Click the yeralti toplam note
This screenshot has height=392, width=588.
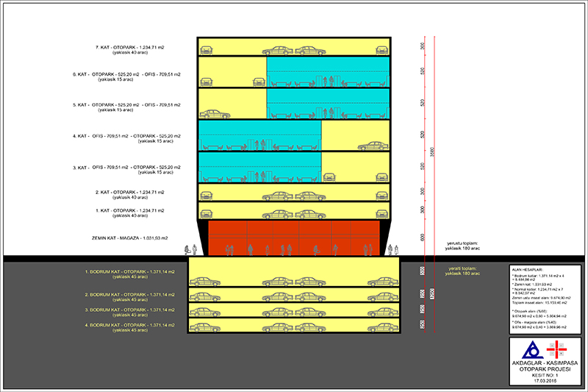point(462,271)
